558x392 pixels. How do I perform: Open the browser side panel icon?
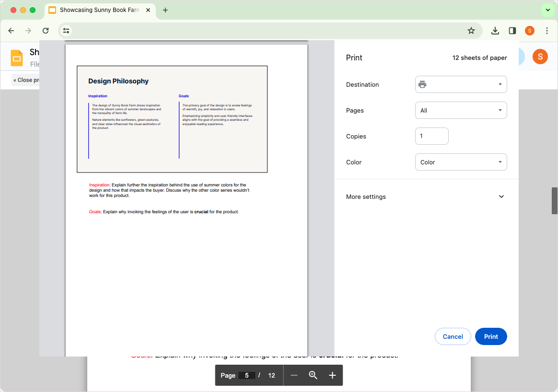point(512,30)
